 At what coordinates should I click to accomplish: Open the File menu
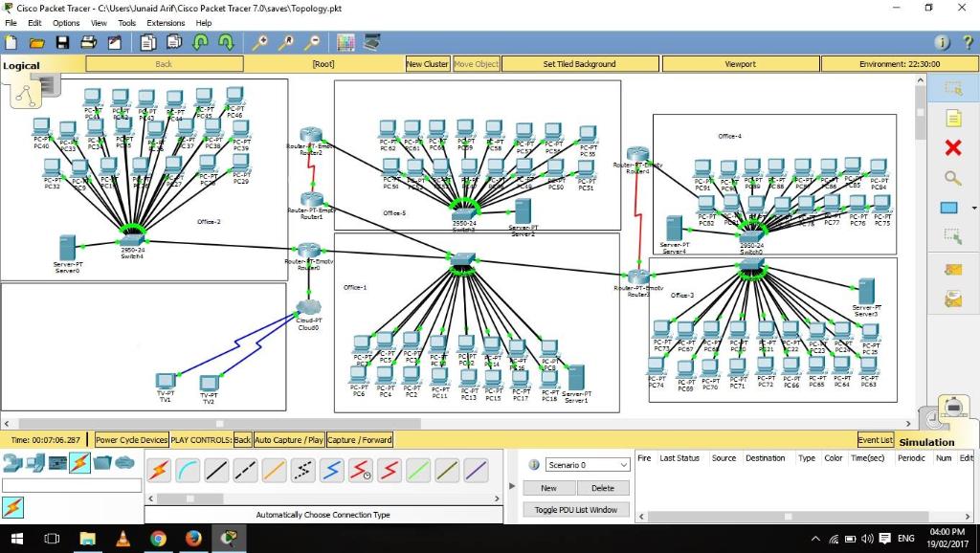11,23
